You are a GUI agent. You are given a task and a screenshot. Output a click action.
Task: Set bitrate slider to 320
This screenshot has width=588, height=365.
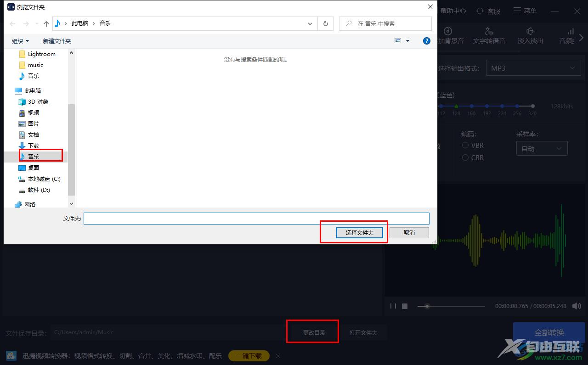pyautogui.click(x=532, y=106)
